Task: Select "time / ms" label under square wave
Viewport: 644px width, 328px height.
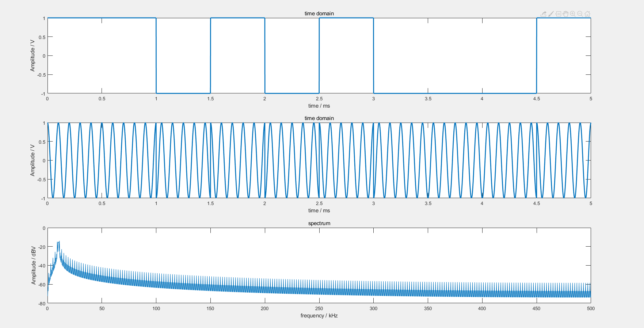Action: coord(319,106)
